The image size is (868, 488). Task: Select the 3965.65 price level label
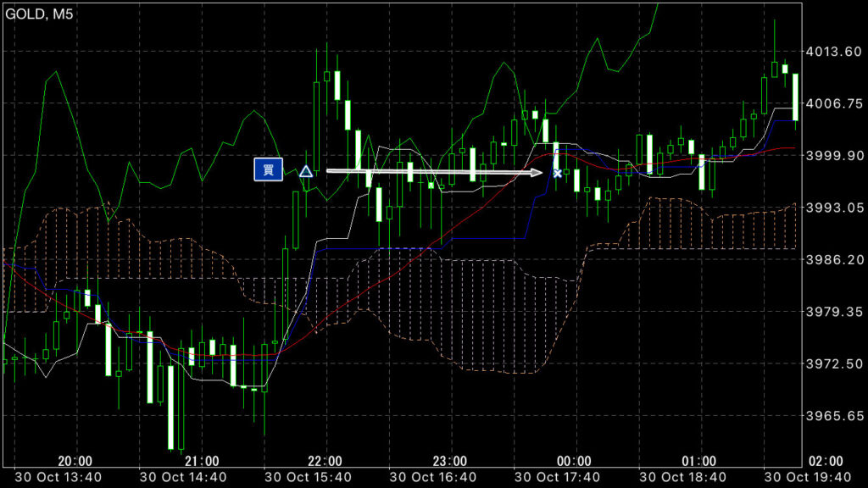tap(833, 416)
